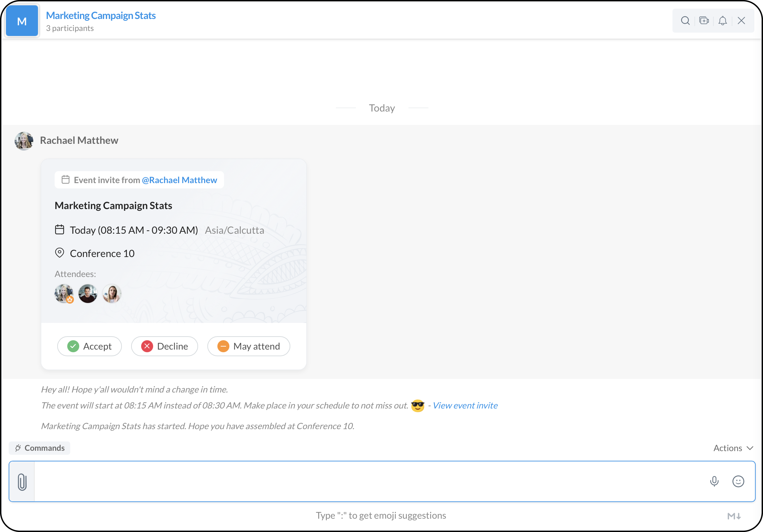Open the Commands menu

[x=40, y=448]
